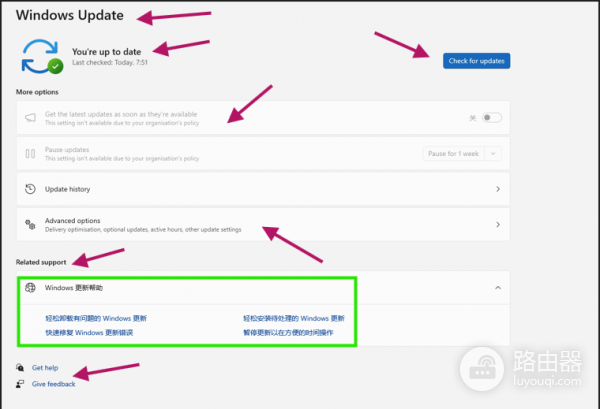This screenshot has width=600, height=409.
Task: Open Advanced options via its right chevron
Action: click(x=498, y=224)
